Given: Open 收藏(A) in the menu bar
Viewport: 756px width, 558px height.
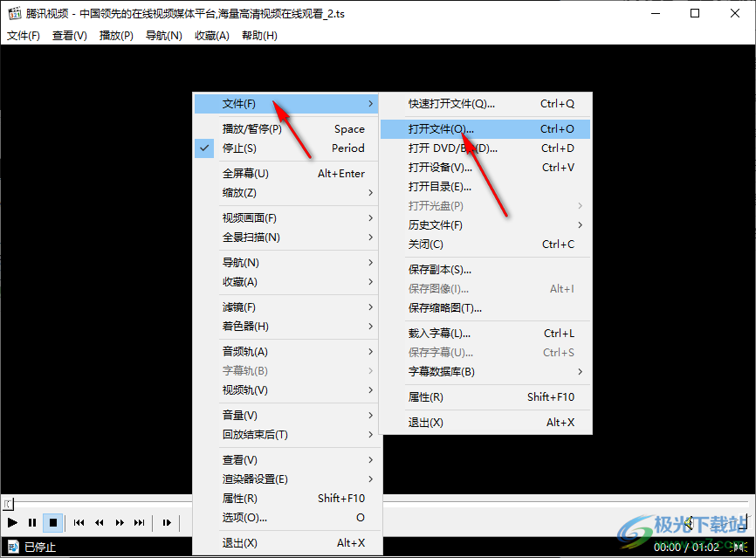Looking at the screenshot, I should 211,36.
